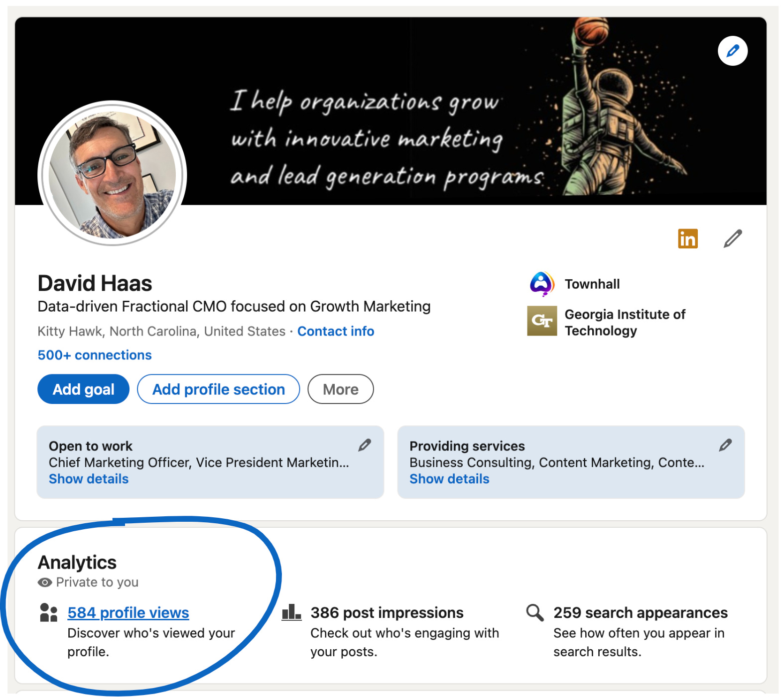Viewport: 784px width, 699px height.
Task: Open David Haas profile photo
Action: click(x=112, y=174)
